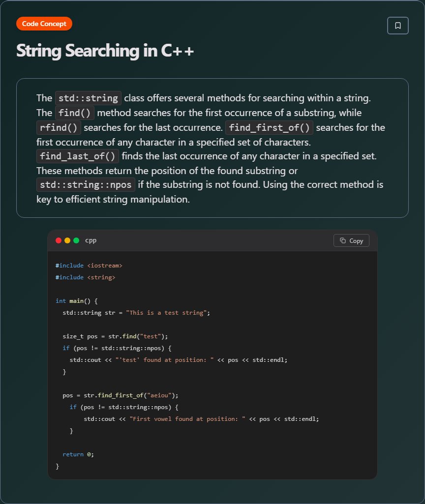425x504 pixels.
Task: Click the "This is a test string" literal
Action: click(166, 313)
